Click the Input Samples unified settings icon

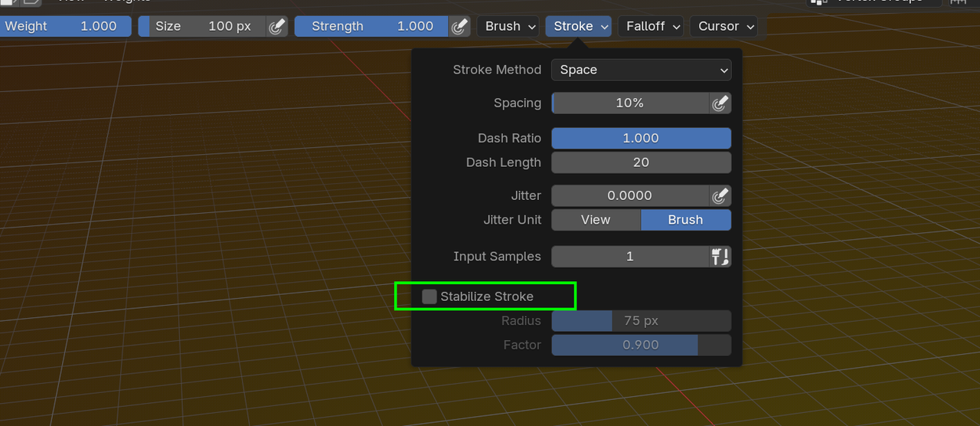coord(720,257)
